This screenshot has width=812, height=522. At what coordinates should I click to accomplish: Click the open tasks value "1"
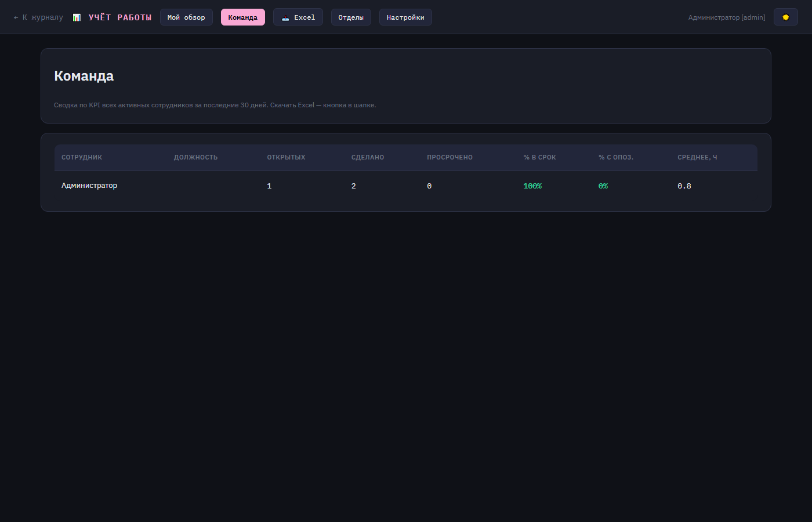tap(269, 186)
